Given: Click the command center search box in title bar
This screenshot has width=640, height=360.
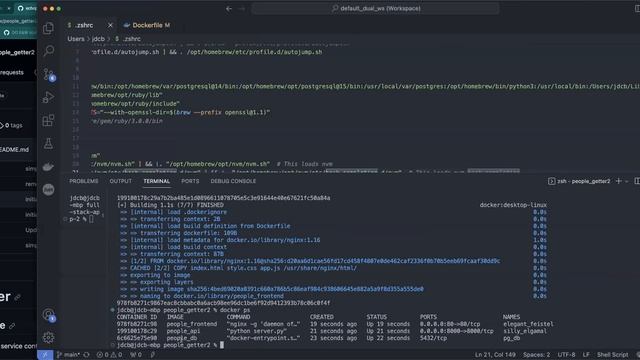Looking at the screenshot, I should click(375, 8).
